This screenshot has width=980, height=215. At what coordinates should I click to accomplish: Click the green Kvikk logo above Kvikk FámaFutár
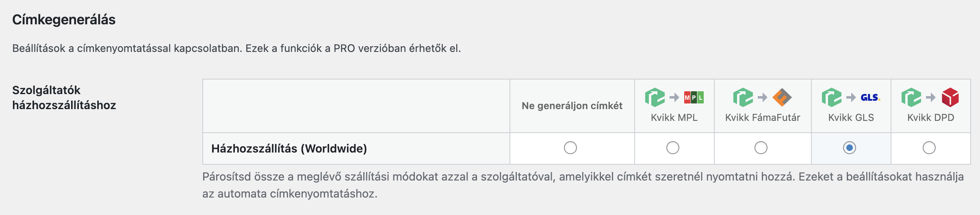coord(743,97)
